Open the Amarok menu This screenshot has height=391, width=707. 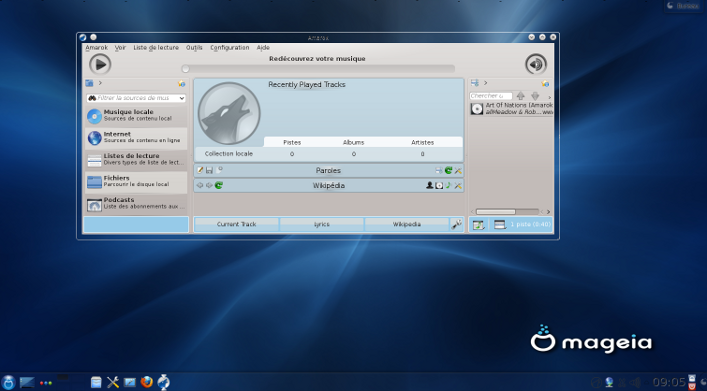pyautogui.click(x=96, y=47)
